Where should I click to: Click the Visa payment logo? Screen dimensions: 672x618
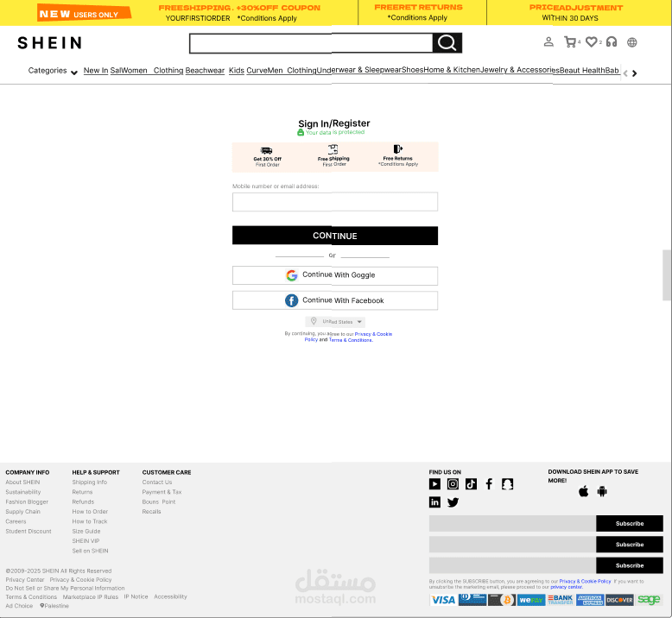click(443, 600)
